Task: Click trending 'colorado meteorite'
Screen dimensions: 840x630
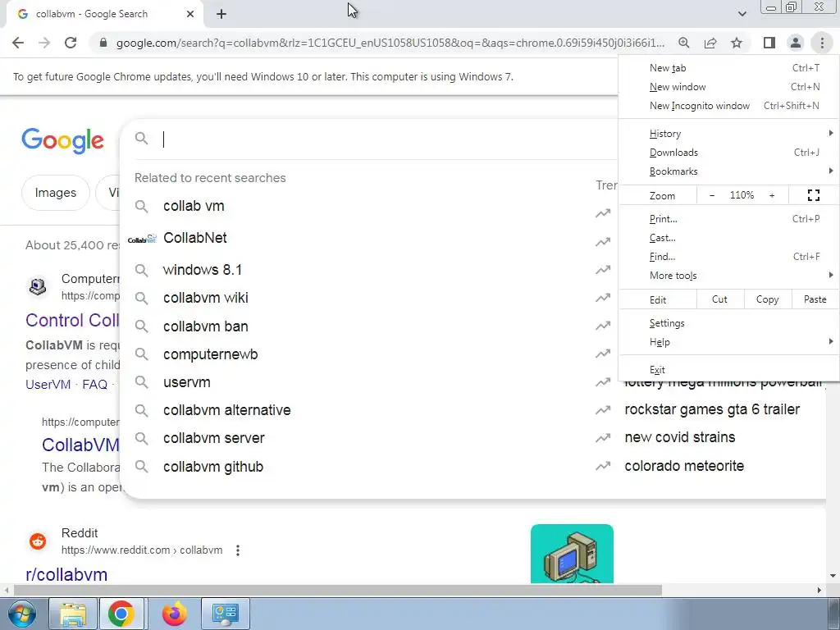Action: (684, 466)
